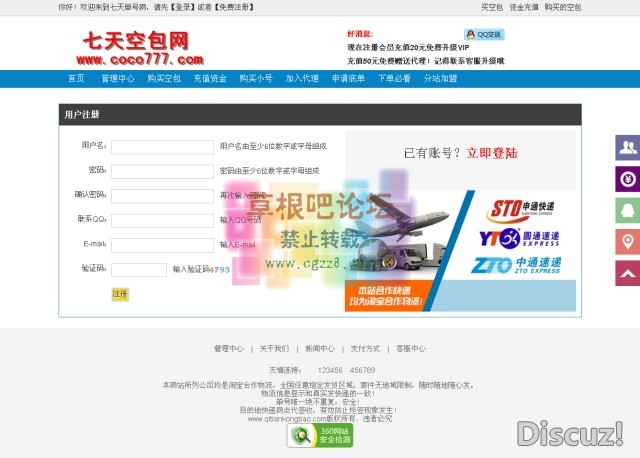Screen dimensions: 640x458
Task: Click the QQ交谈 chat button
Action: tap(484, 35)
